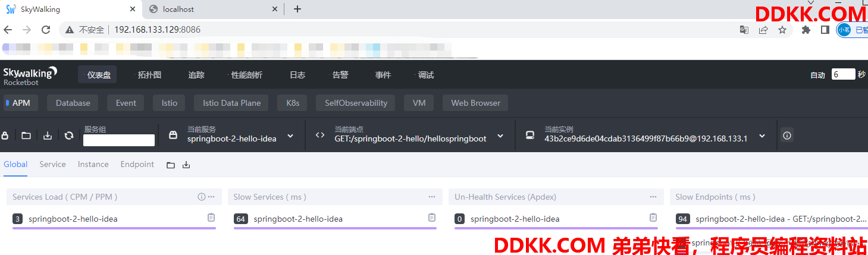This screenshot has width=868, height=255.
Task: Open a new browser tab with plus
Action: pyautogui.click(x=297, y=9)
